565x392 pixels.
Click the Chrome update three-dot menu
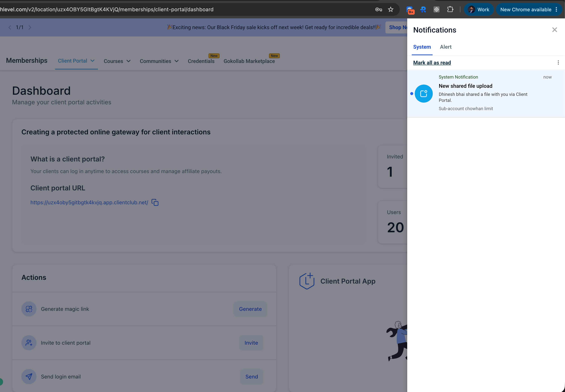point(556,10)
